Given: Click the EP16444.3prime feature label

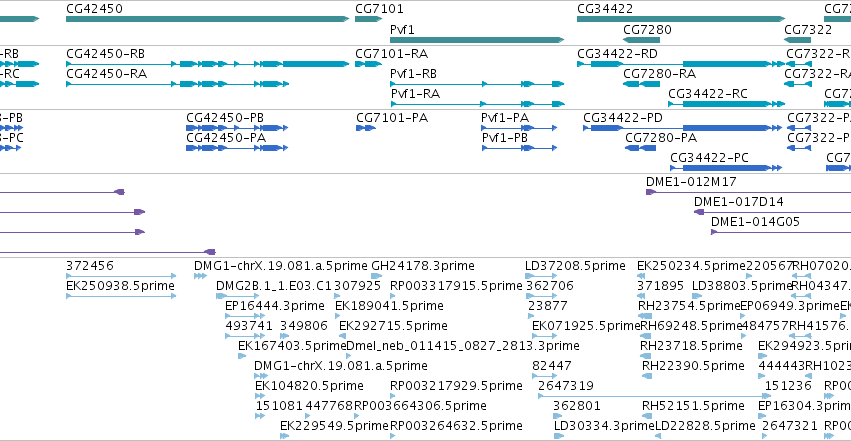Looking at the screenshot, I should (275, 306).
